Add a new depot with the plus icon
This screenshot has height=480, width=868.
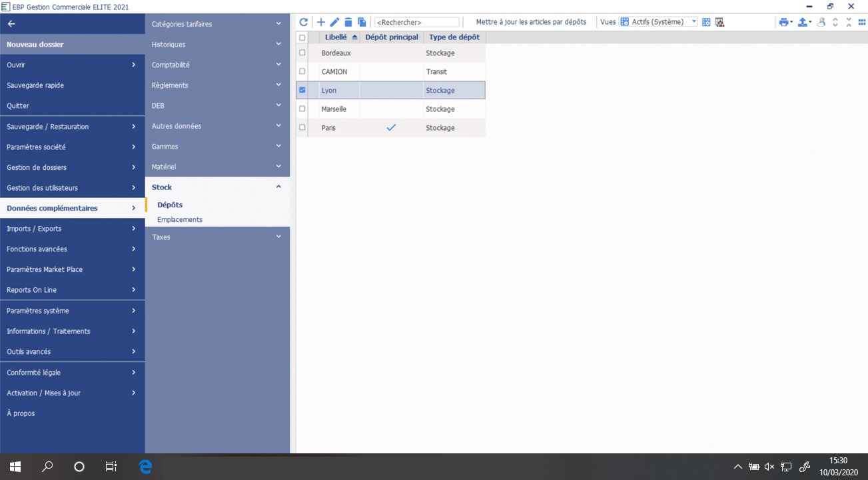pos(321,22)
